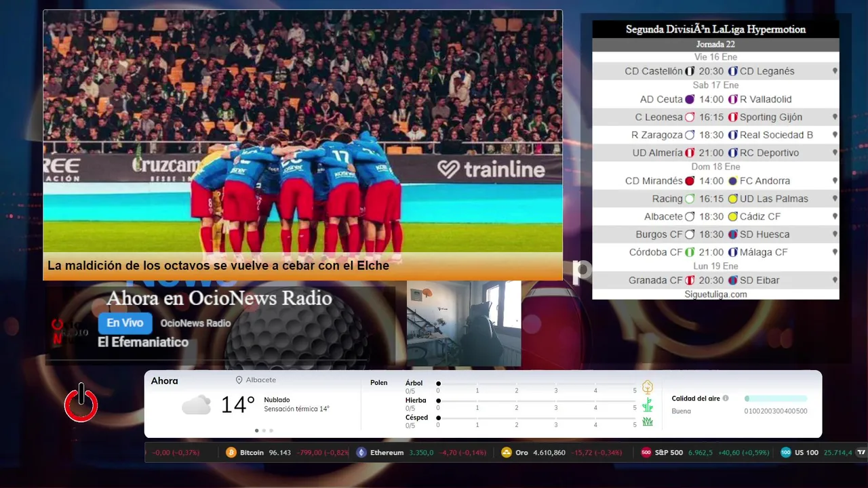The height and width of the screenshot is (488, 868).
Task: Click the info icon next to Calidad del aire
Action: [x=726, y=399]
